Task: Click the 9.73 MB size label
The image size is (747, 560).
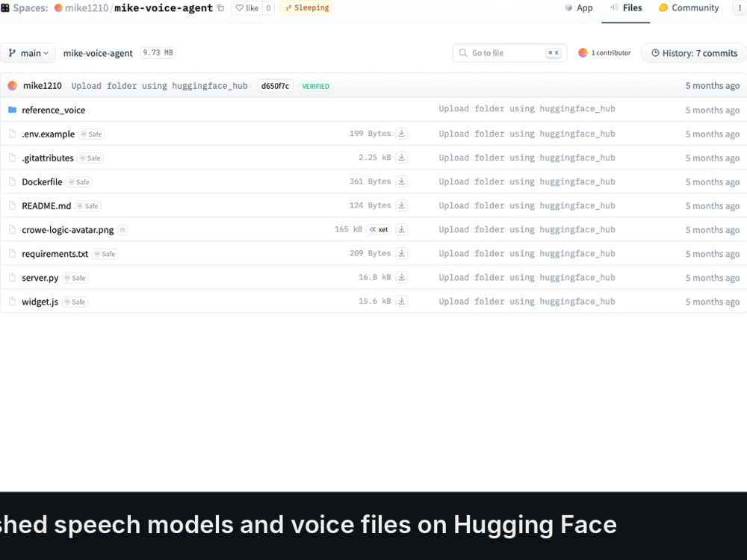Action: click(158, 53)
